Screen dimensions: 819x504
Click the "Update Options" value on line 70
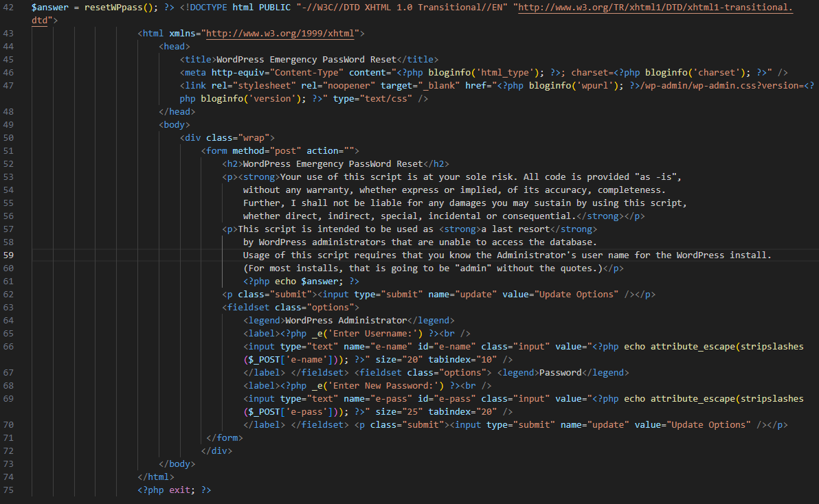tap(708, 425)
